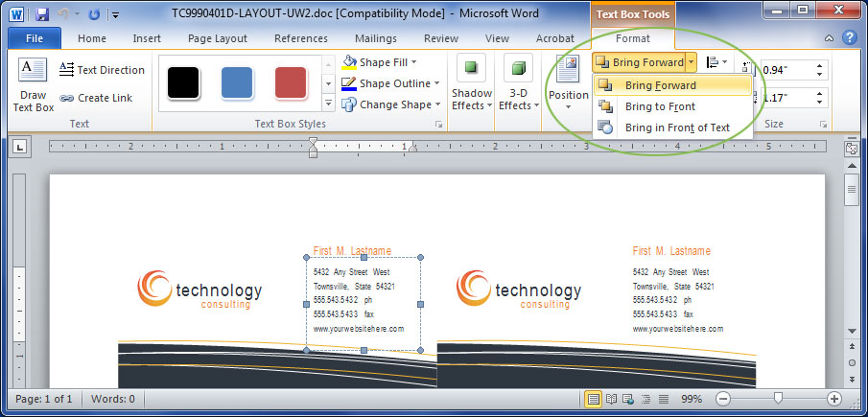868x417 pixels.
Task: Click the tab selector box at ruler's left
Action: (x=20, y=147)
